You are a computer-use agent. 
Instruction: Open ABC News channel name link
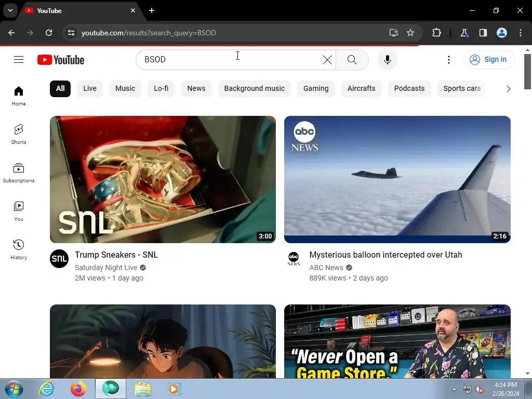pos(326,268)
